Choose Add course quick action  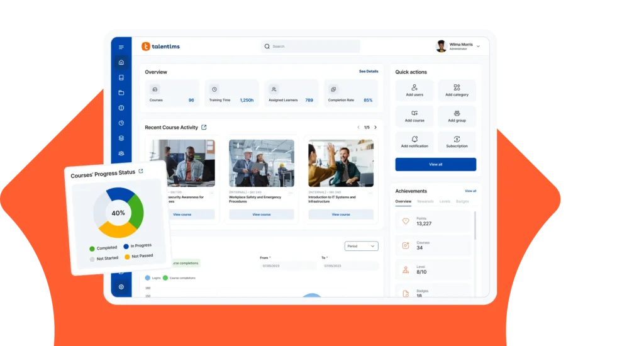414,116
